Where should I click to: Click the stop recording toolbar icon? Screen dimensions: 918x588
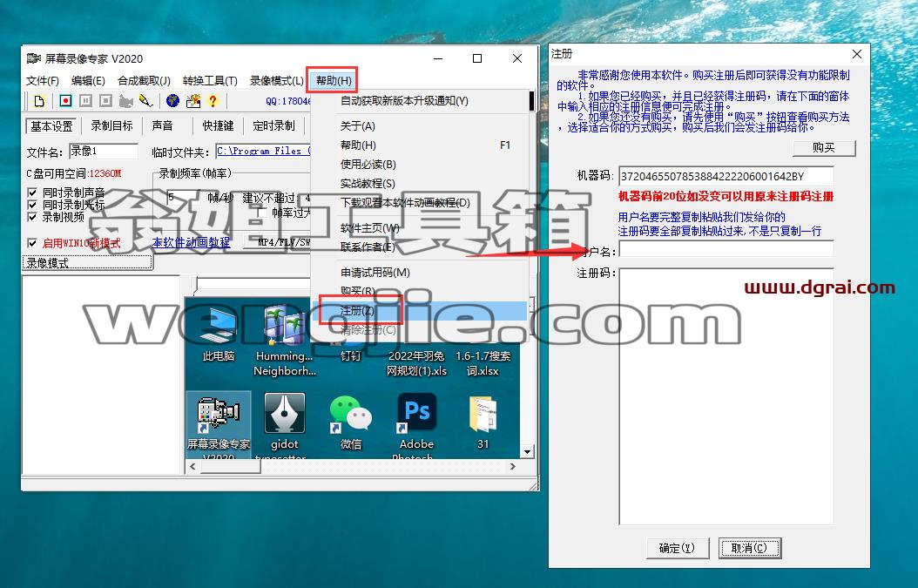coord(105,101)
